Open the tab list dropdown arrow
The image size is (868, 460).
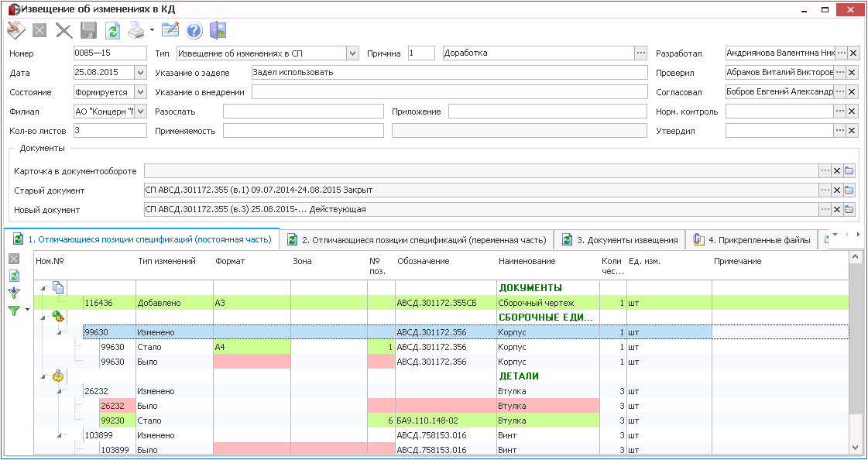click(835, 235)
